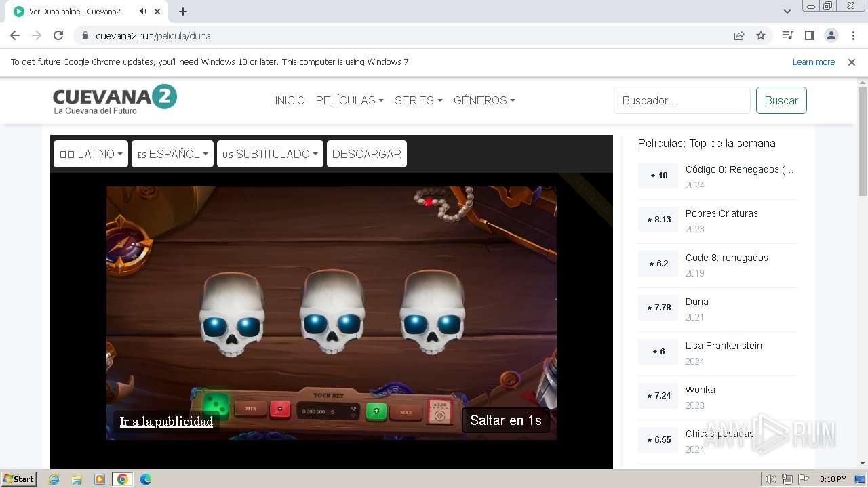Viewport: 868px width, 488px height.
Task: Expand the GÉNEROS menu
Action: coord(484,100)
